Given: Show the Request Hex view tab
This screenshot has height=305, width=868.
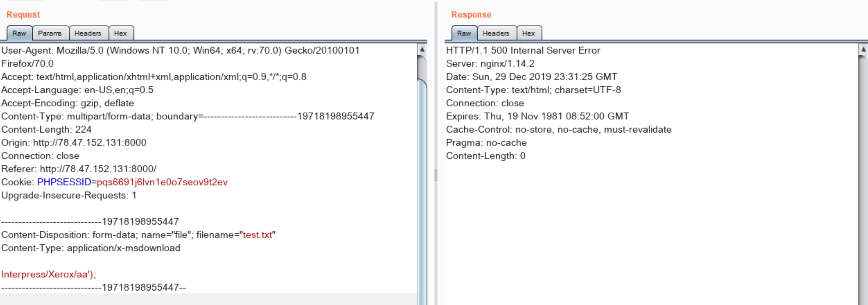Looking at the screenshot, I should tap(121, 33).
